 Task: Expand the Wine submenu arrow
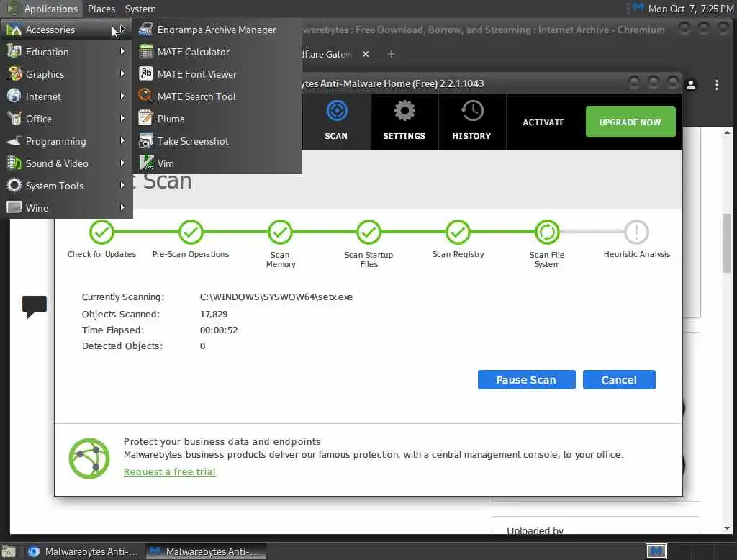click(122, 207)
